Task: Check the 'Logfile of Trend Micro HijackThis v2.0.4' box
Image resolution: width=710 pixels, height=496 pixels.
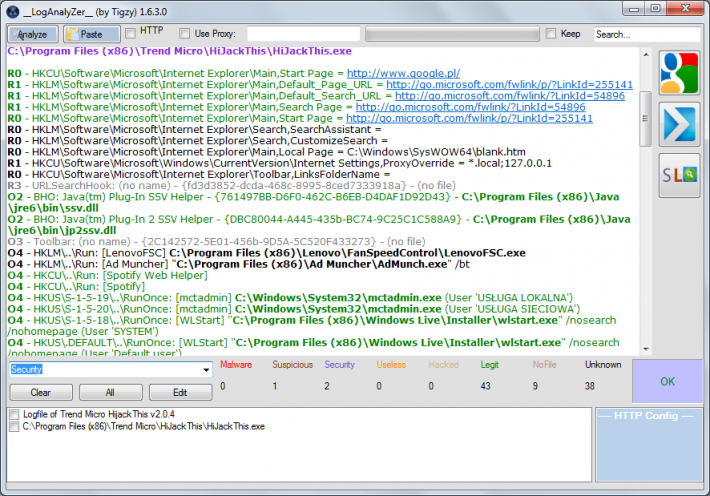Action: (x=14, y=414)
